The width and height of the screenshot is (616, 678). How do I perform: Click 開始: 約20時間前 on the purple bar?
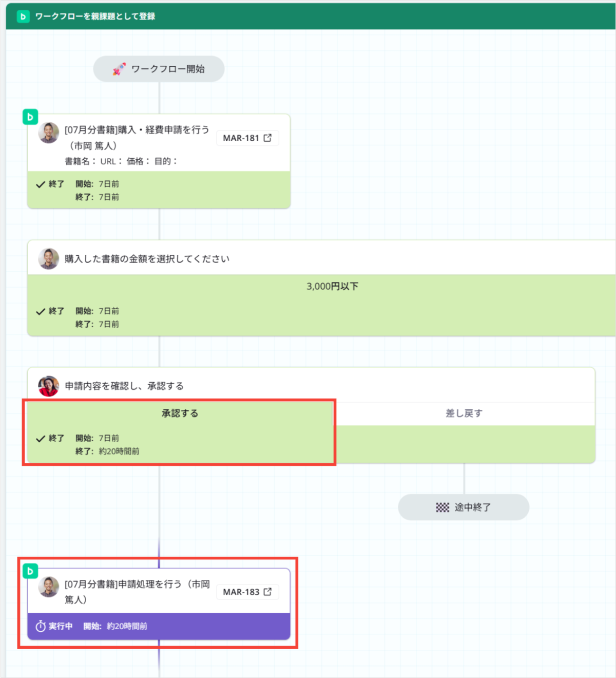115,627
